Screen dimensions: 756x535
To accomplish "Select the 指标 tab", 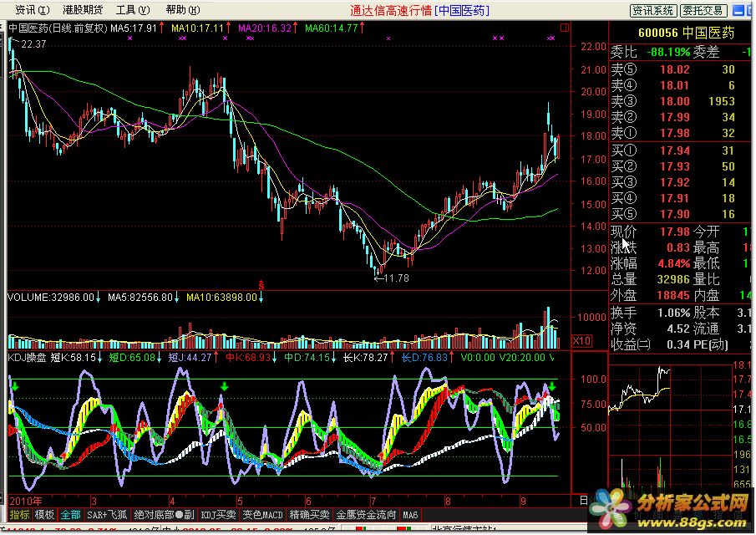I will coord(20,515).
